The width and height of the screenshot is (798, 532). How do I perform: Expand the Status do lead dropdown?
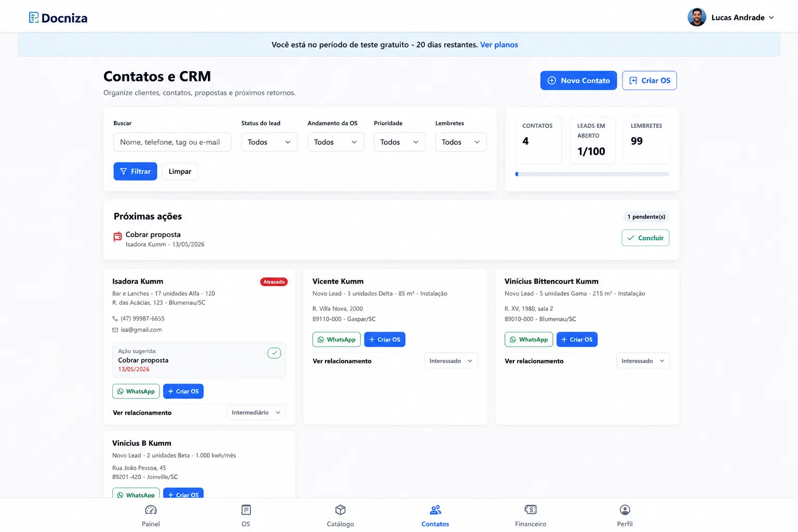(269, 142)
